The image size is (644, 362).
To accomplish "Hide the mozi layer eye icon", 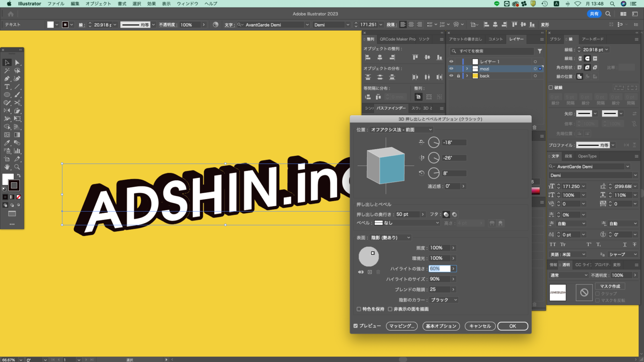I will pos(451,69).
